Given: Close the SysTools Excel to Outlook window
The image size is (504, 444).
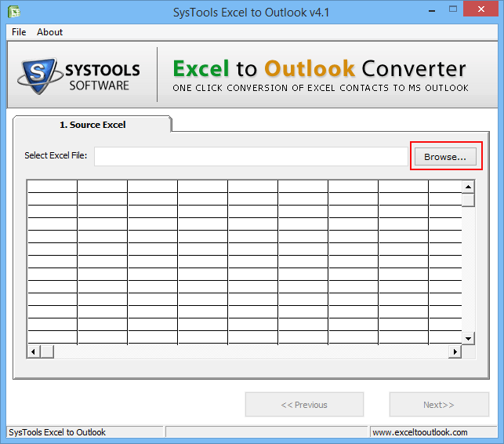Looking at the screenshot, I should pos(481,9).
